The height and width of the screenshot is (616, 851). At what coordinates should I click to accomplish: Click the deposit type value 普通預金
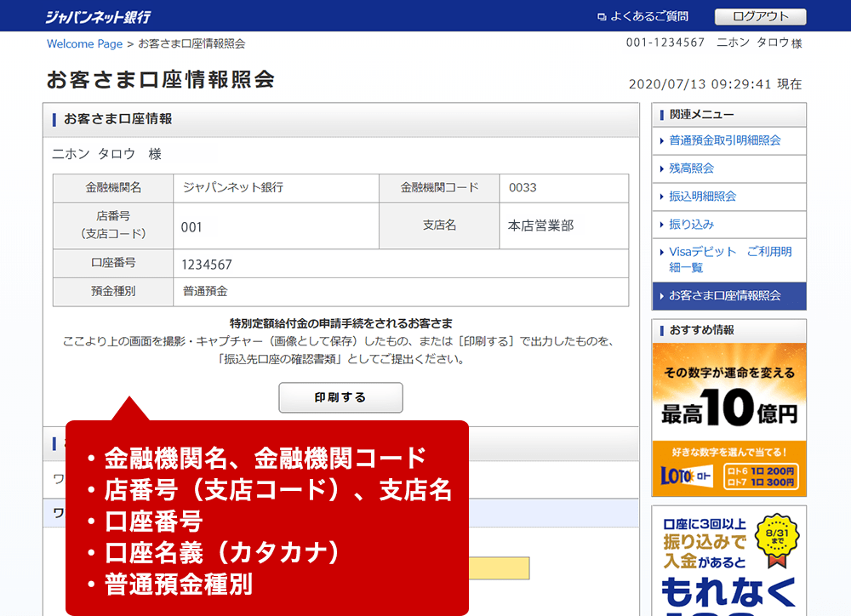tap(205, 292)
